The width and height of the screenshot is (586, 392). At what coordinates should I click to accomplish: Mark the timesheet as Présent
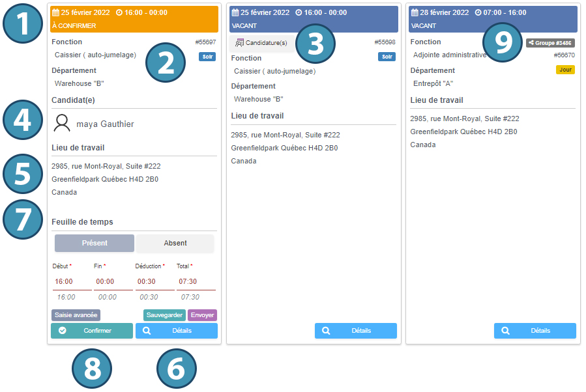pos(95,243)
